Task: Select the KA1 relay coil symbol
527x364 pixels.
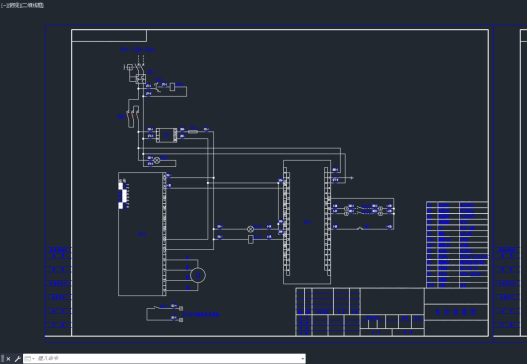Action: point(250,239)
